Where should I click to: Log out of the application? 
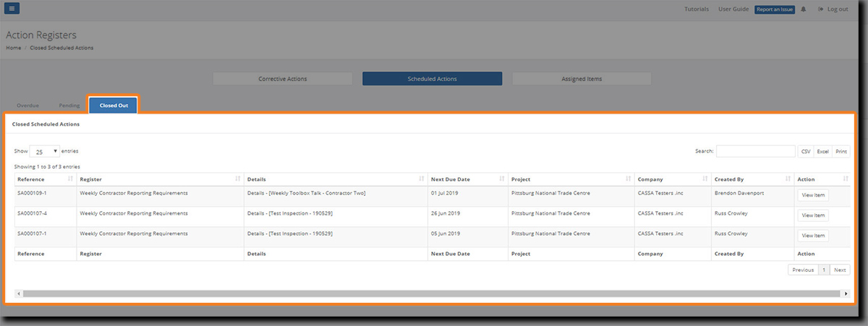click(833, 9)
